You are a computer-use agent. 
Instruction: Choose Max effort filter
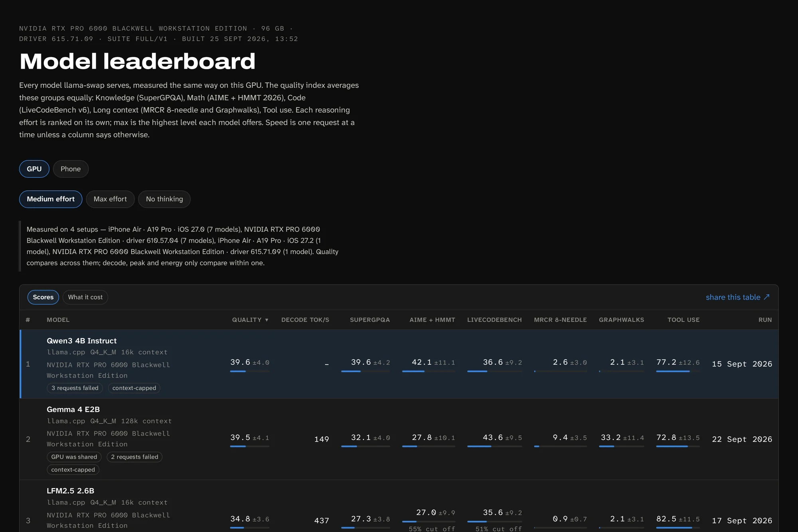pyautogui.click(x=110, y=199)
